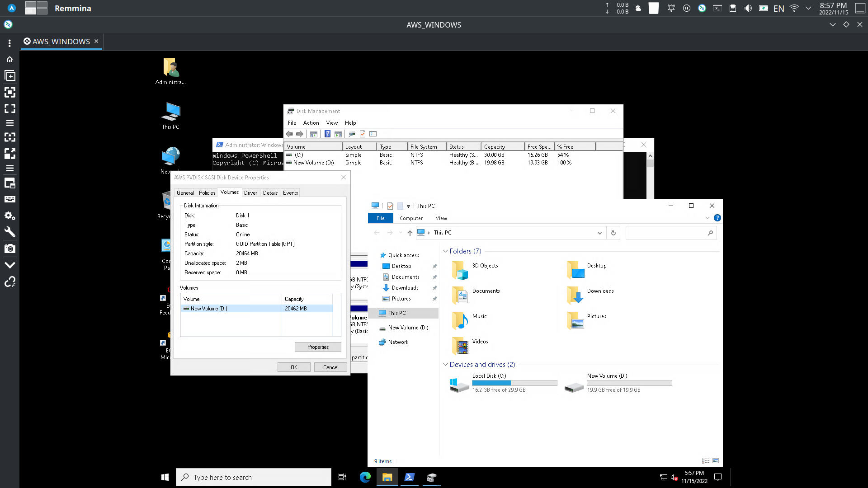Viewport: 868px width, 488px height.
Task: Disconnect session using Remmina broken link icon
Action: [9, 282]
